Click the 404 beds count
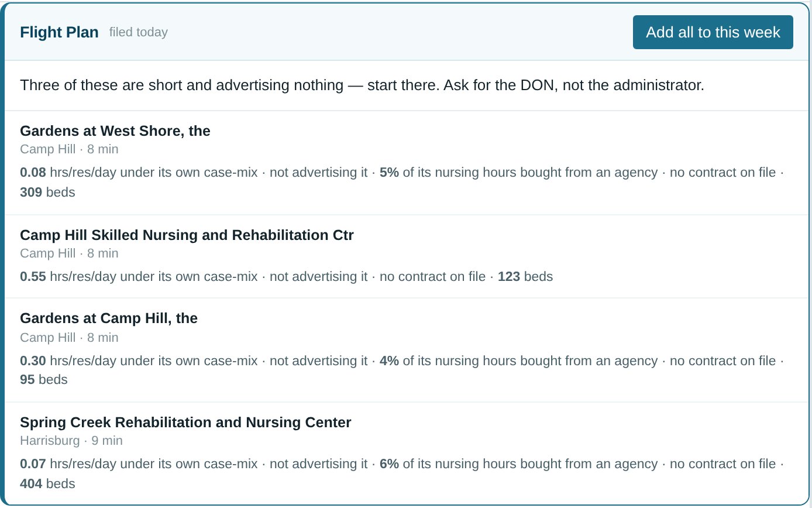This screenshot has height=508, width=812. [x=47, y=484]
